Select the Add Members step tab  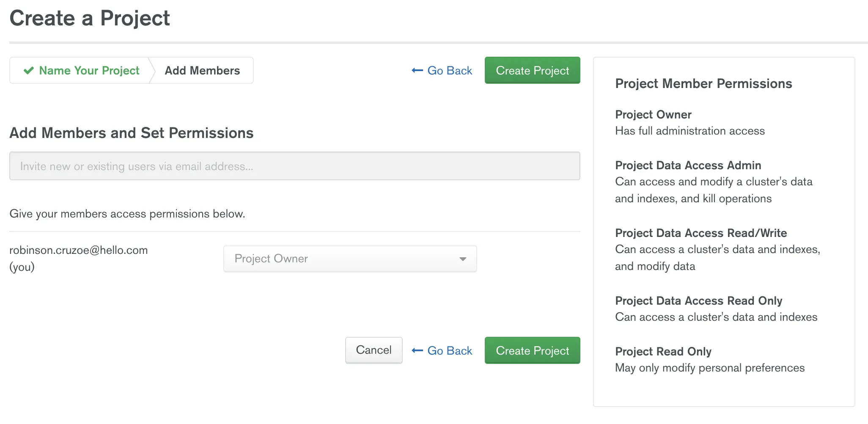tap(202, 70)
